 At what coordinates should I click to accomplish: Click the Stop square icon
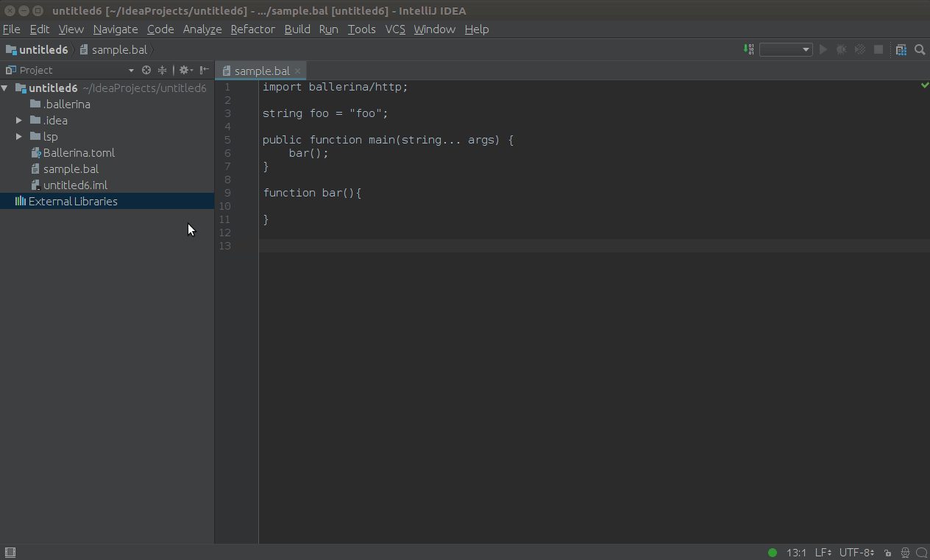point(878,49)
